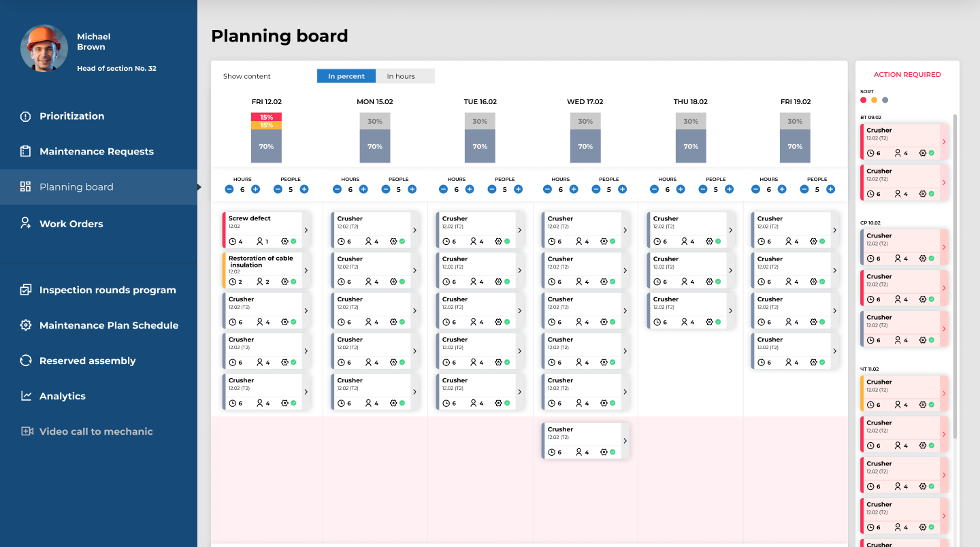Viewport: 980px width, 547px height.
Task: Go to Work Orders section
Action: 71,224
